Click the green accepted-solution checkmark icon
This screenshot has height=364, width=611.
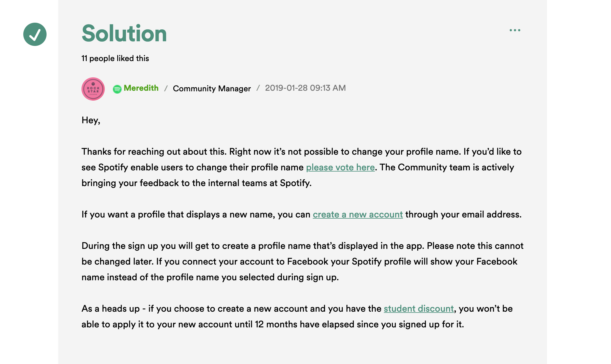[35, 34]
